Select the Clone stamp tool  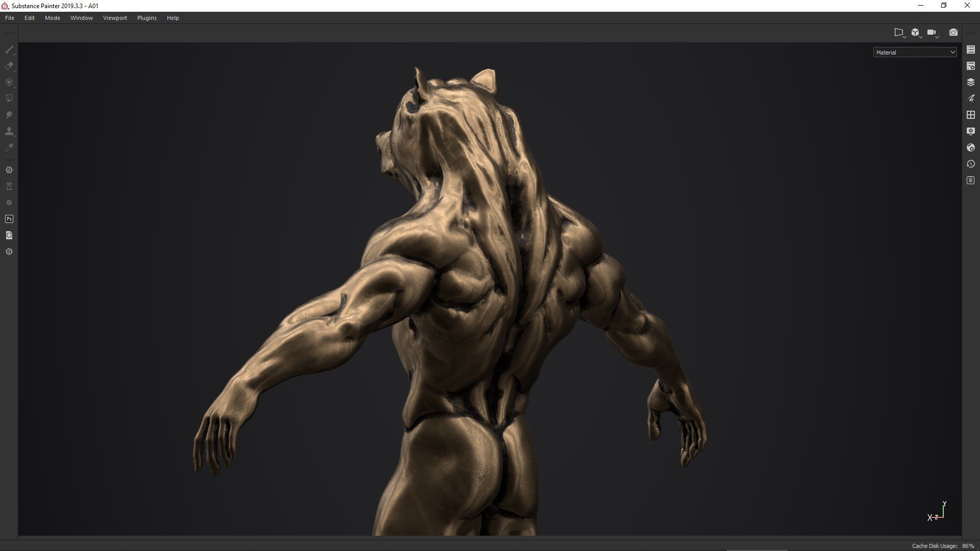(9, 131)
